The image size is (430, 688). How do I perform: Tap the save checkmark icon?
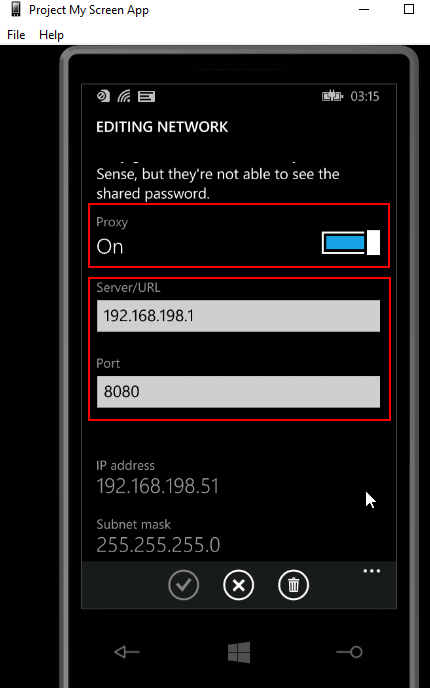pos(183,584)
